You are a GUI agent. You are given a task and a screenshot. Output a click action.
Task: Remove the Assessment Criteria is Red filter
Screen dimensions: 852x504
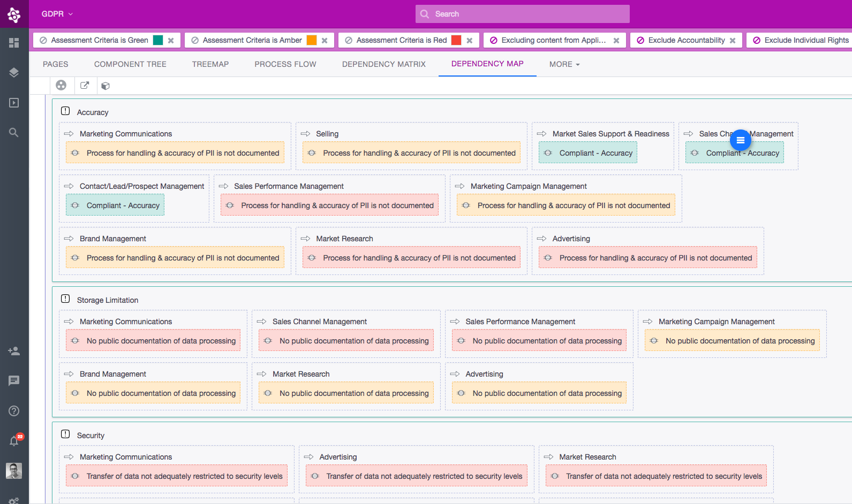tap(470, 41)
